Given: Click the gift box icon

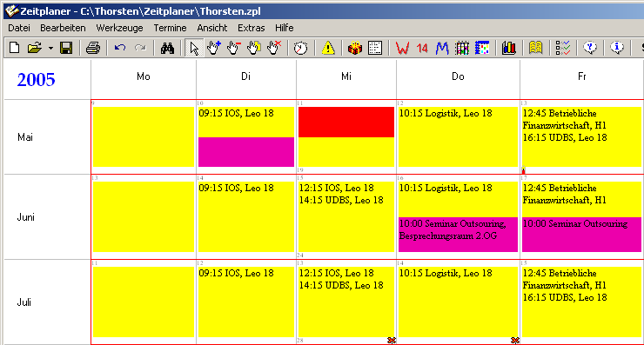Looking at the screenshot, I should pyautogui.click(x=355, y=48).
